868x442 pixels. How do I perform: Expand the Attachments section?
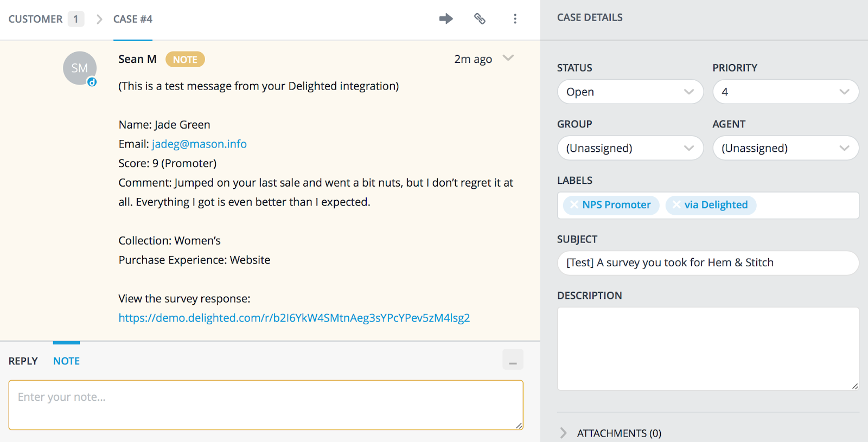click(564, 433)
